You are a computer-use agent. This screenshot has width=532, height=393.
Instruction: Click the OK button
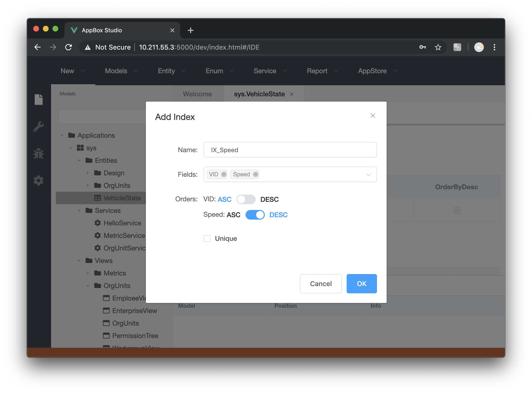pos(362,284)
